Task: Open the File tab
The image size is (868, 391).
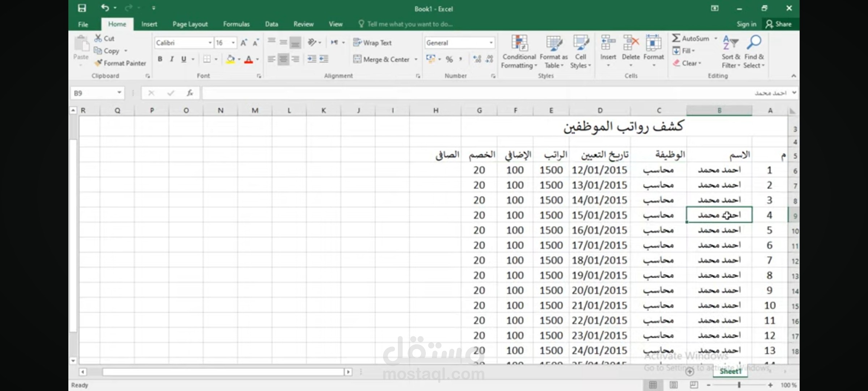Action: coord(83,24)
